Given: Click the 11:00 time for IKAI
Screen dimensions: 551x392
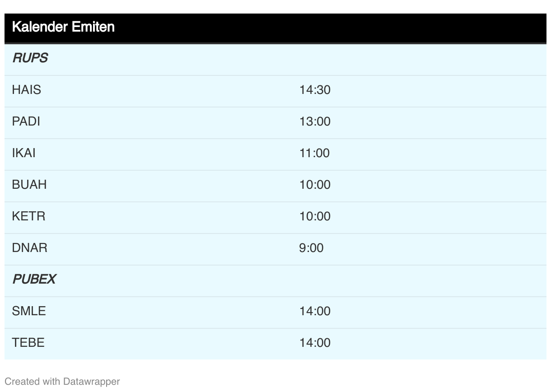Looking at the screenshot, I should click(314, 153).
